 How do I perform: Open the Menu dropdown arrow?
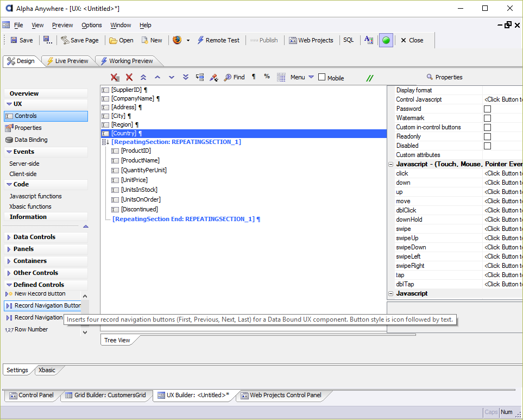point(311,77)
